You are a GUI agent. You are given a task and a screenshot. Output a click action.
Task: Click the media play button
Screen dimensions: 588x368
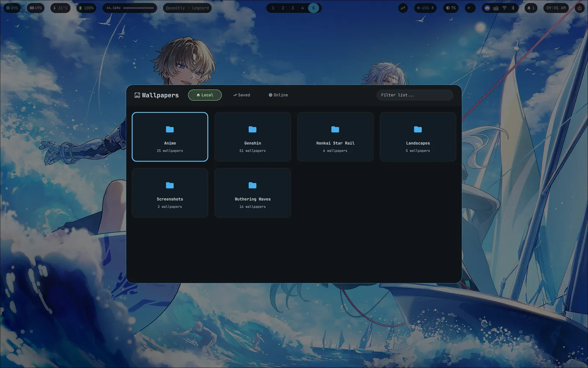click(x=470, y=8)
